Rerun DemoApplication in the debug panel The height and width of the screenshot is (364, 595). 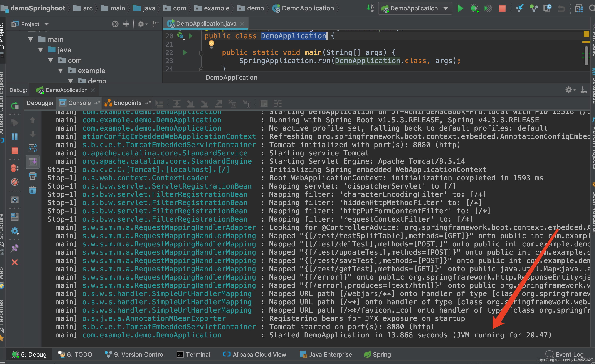(15, 106)
